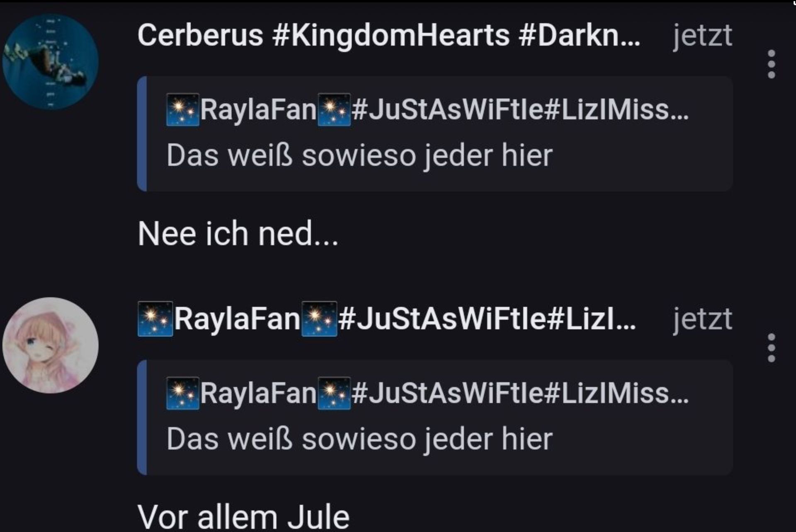Click the Cerberus #KingdomHearts username
The width and height of the screenshot is (796, 532).
[389, 35]
